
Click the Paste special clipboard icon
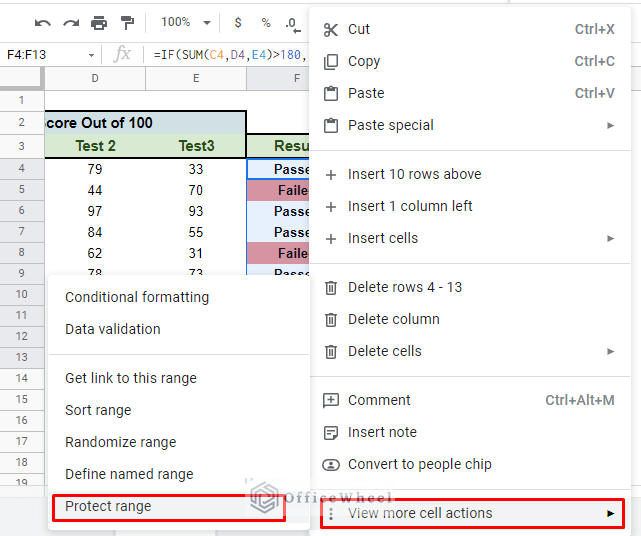click(x=331, y=125)
